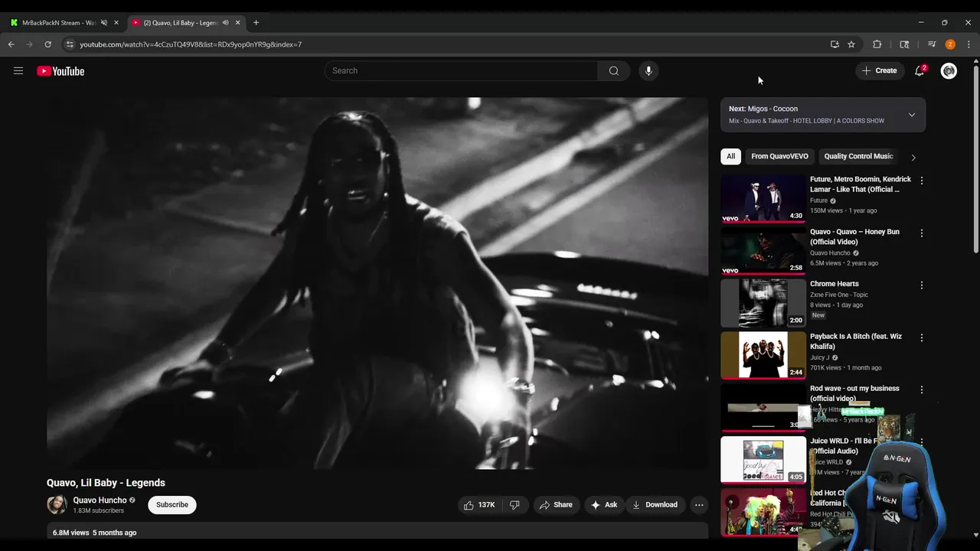Click the browser address bar URL
Viewport: 980px width, 551px height.
point(191,44)
